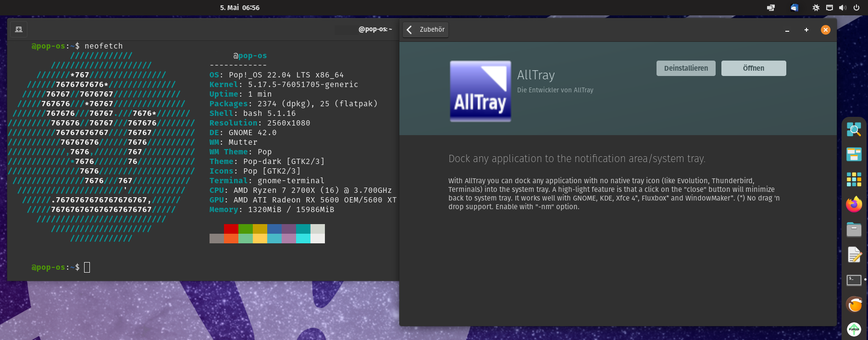The image size is (868, 340).
Task: Click the 'Resolution: 2560x1080' line
Action: point(260,123)
